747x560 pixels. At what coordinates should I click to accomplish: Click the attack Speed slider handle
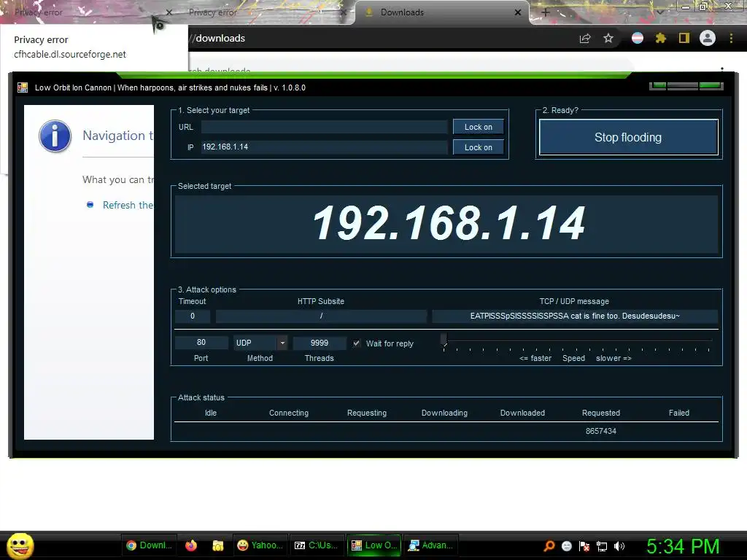(444, 340)
